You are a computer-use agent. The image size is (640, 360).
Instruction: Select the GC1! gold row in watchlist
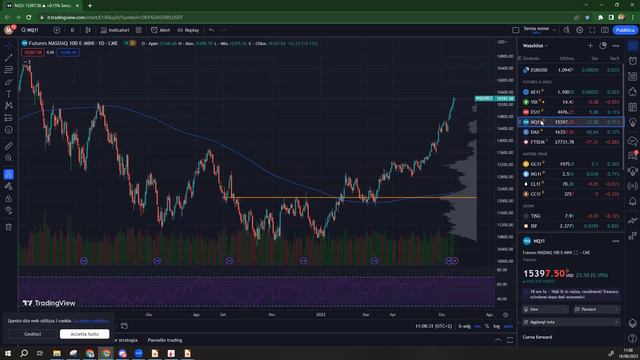(x=570, y=164)
